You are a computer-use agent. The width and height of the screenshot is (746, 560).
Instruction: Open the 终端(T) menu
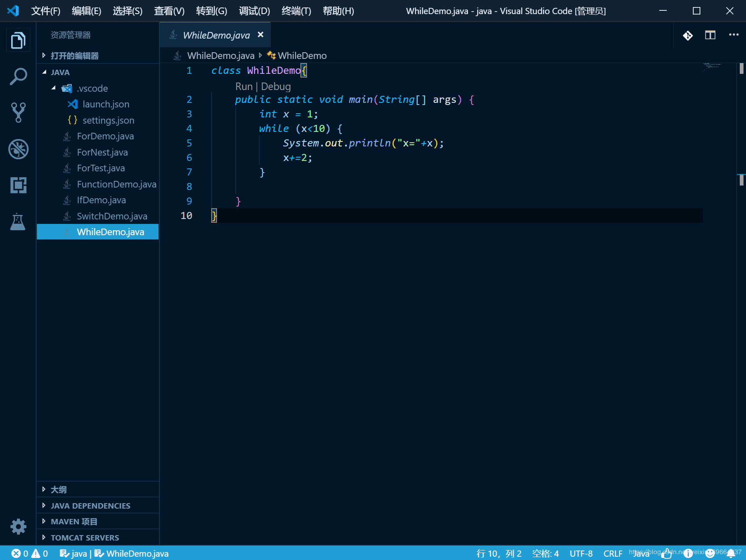(296, 11)
